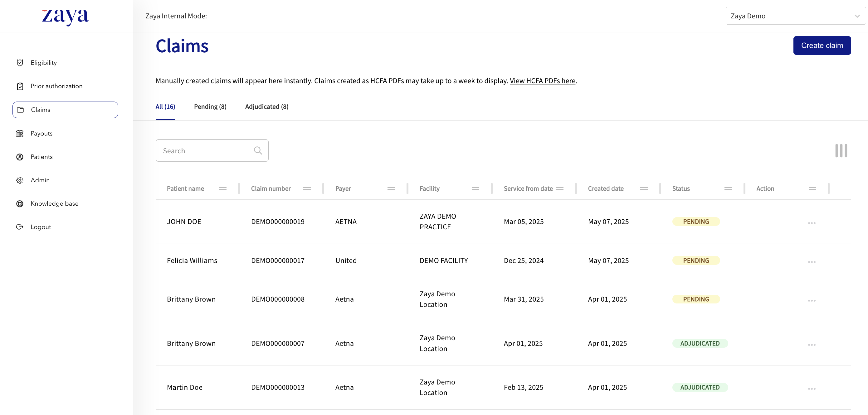
Task: Click the Prior authorization clipboard icon
Action: 20,86
